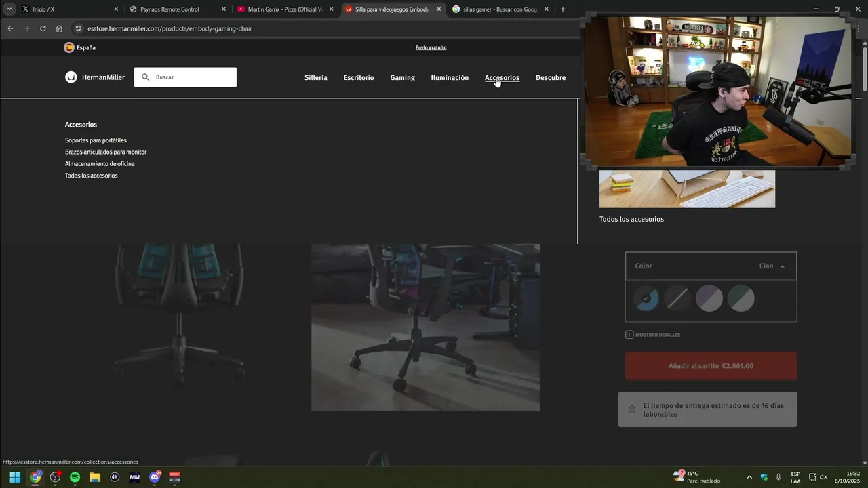Close the Inicio / X tab
Screen dimensions: 868x488
(x=116, y=9)
